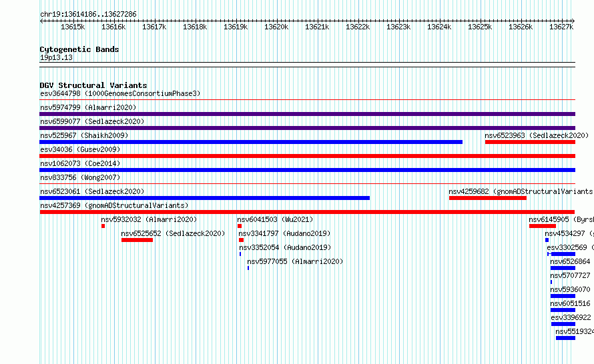The image size is (594, 364).
Task: Open nsv6523963 (Sedlazeck2020) variant label
Action: point(537,135)
